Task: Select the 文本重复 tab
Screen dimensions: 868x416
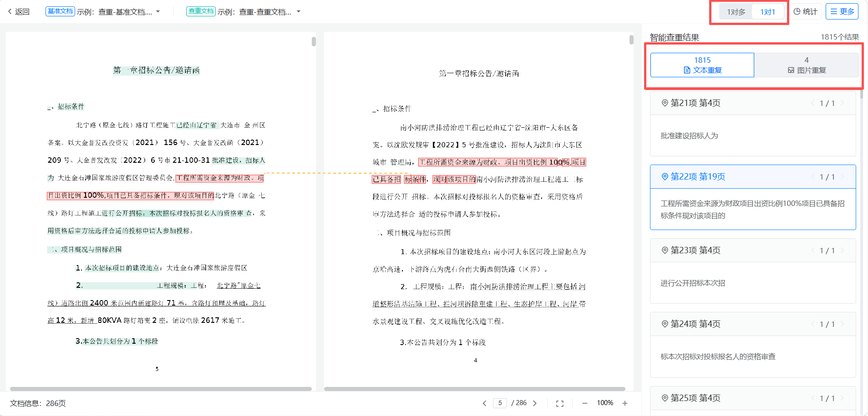Action: point(702,65)
